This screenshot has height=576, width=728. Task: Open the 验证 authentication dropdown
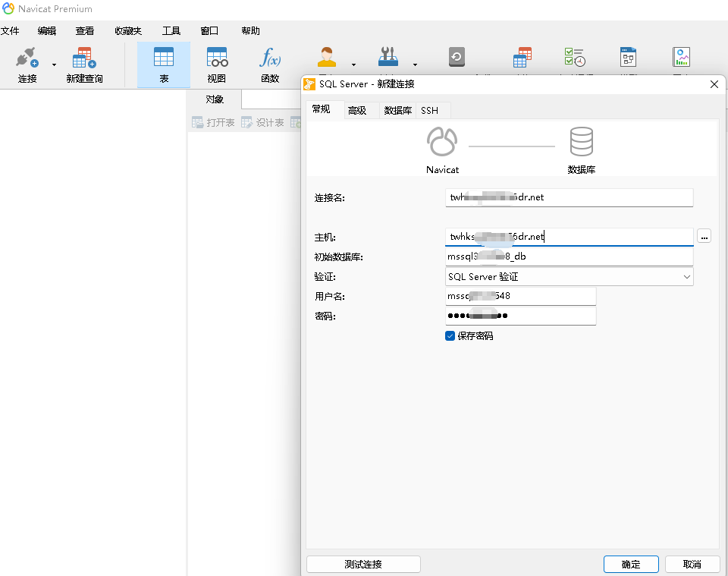point(570,277)
